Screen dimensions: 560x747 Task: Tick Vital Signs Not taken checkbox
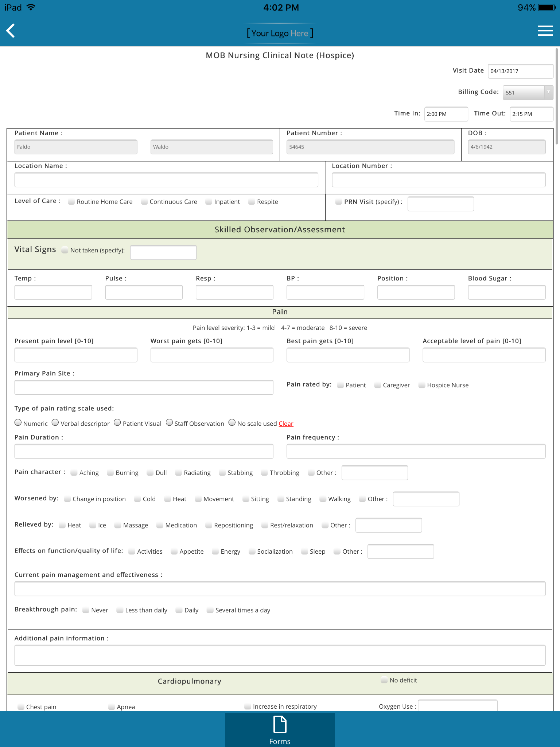click(65, 250)
